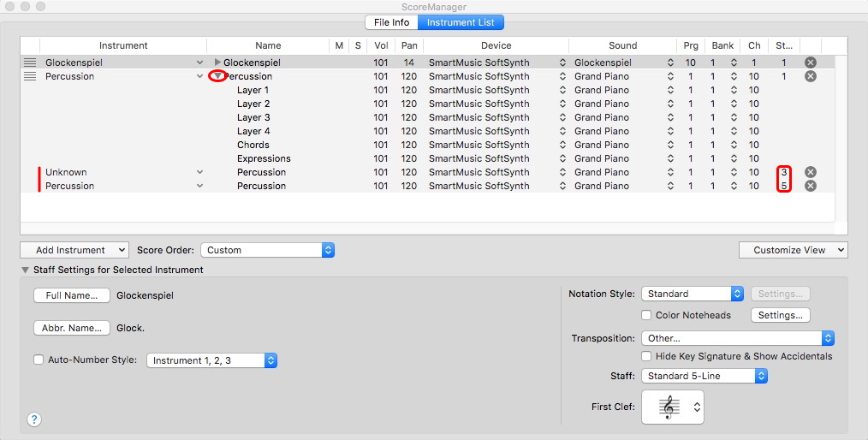868x440 pixels.
Task: Open the Score Order dropdown
Action: 267,250
